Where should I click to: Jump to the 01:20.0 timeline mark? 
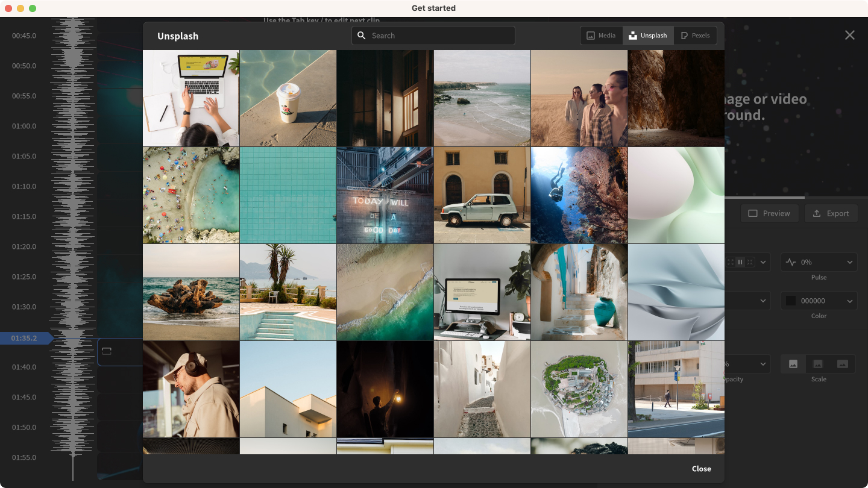pos(24,246)
